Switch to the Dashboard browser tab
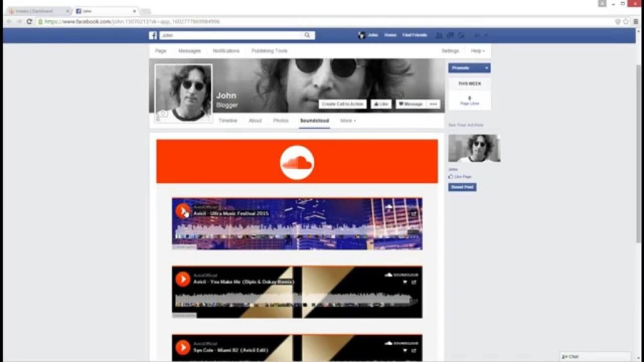Viewport: 644px width, 362px height. (38, 11)
